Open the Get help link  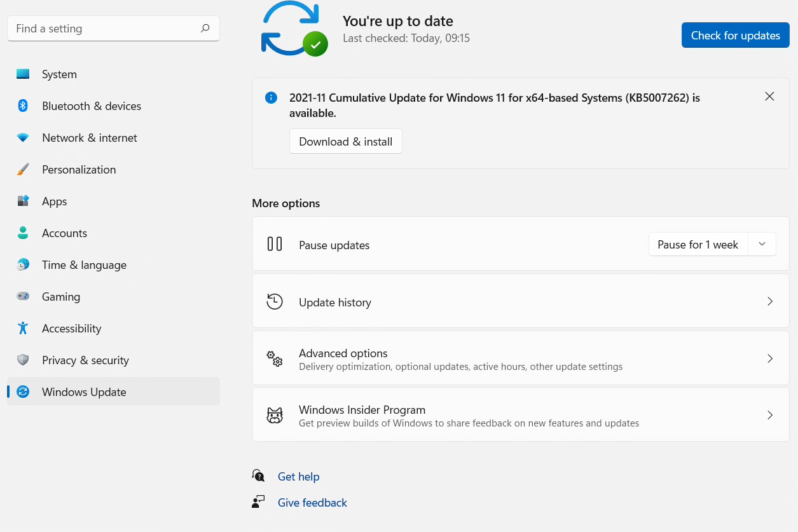(298, 476)
